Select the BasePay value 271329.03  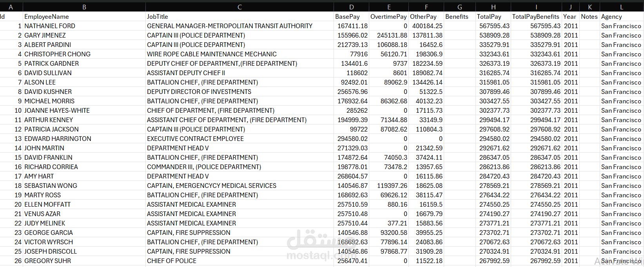coord(352,148)
